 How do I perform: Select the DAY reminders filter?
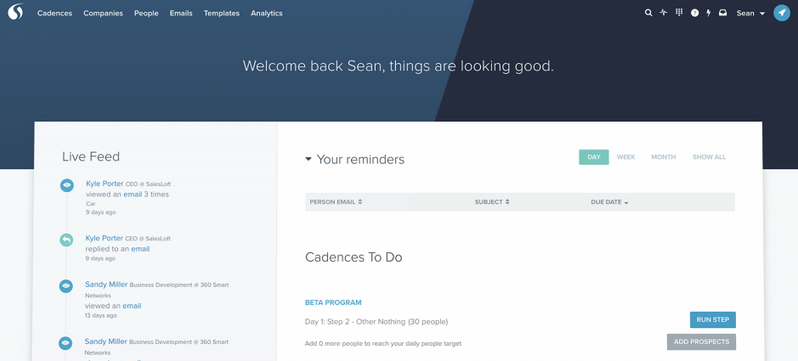tap(594, 157)
